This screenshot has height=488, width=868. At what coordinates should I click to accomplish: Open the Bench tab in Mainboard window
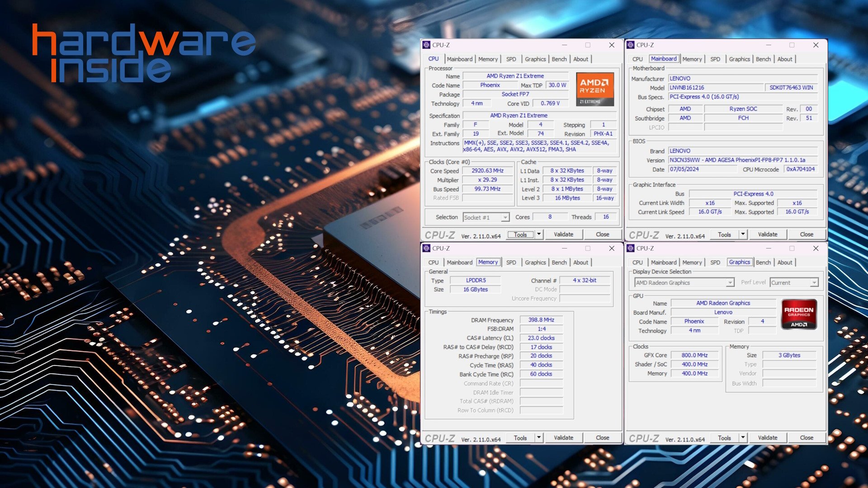763,59
